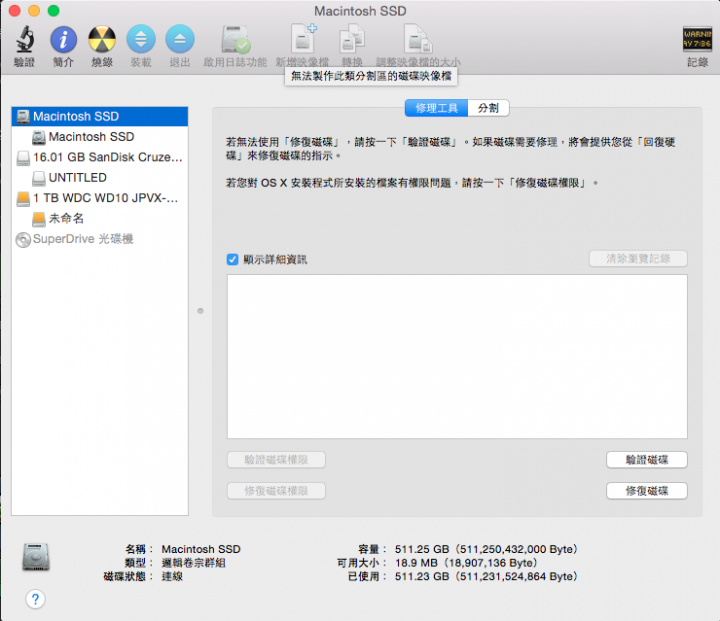Switch to the 分割 (Partition) tab
The width and height of the screenshot is (720, 621).
487,107
